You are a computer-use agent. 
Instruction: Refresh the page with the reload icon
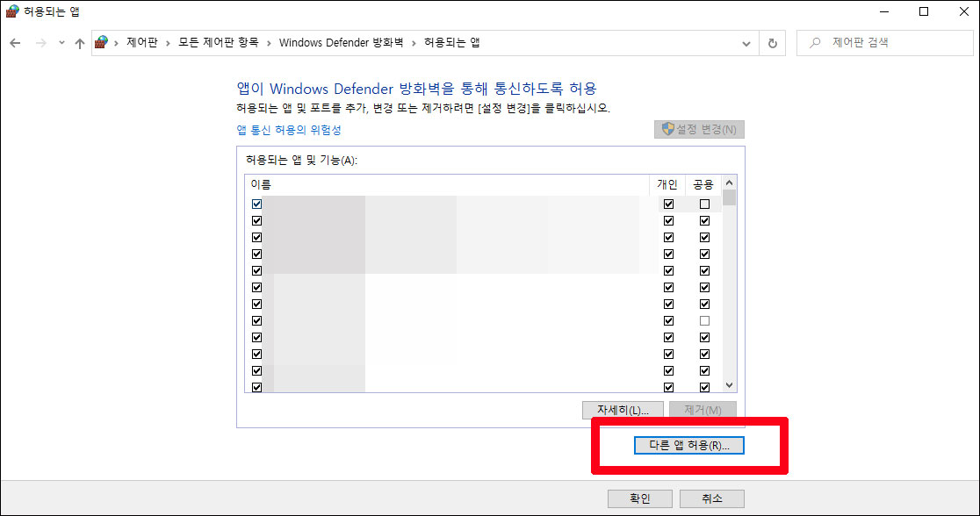(773, 43)
